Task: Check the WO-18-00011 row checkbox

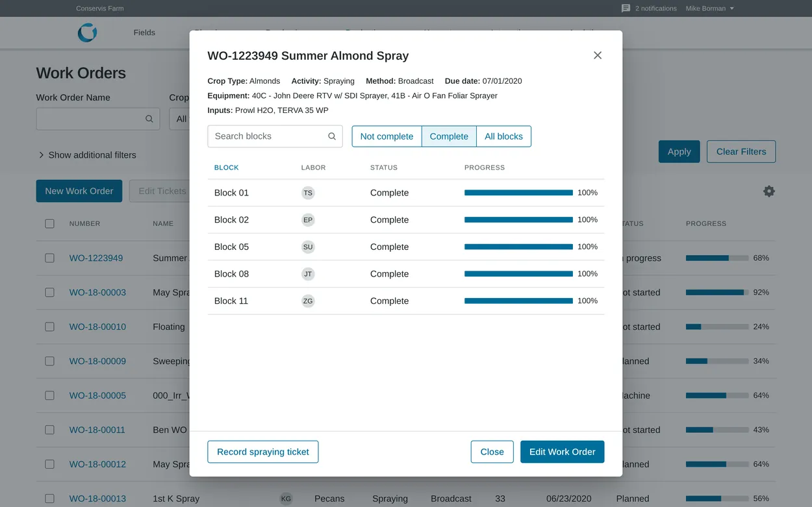Action: (x=49, y=430)
